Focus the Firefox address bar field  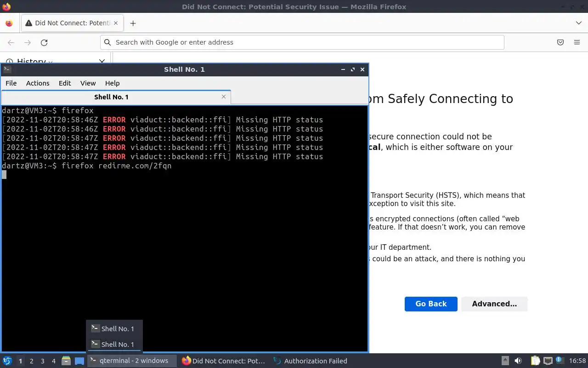(302, 42)
